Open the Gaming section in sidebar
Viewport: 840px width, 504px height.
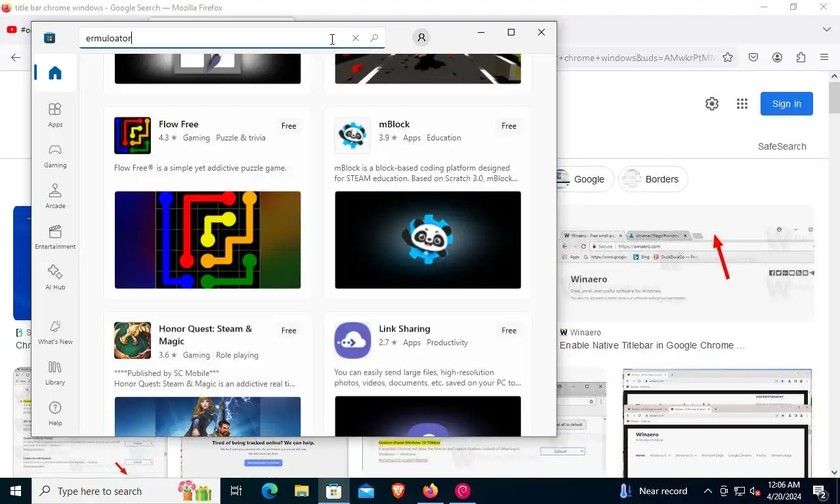tap(55, 156)
